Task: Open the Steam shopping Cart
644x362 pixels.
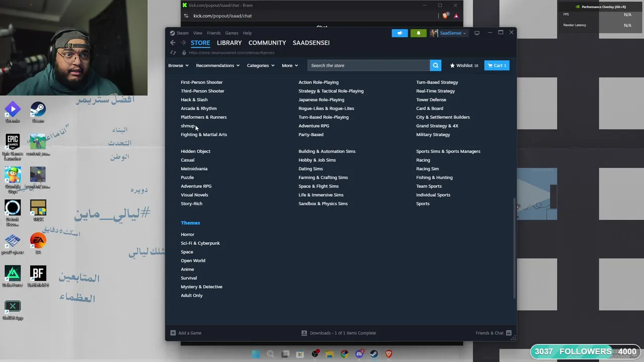Action: 497,65
